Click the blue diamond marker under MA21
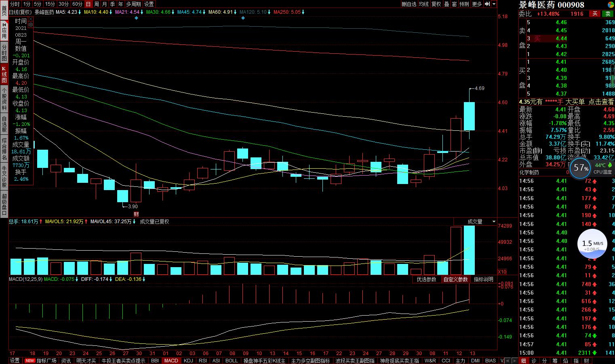 click(136, 19)
